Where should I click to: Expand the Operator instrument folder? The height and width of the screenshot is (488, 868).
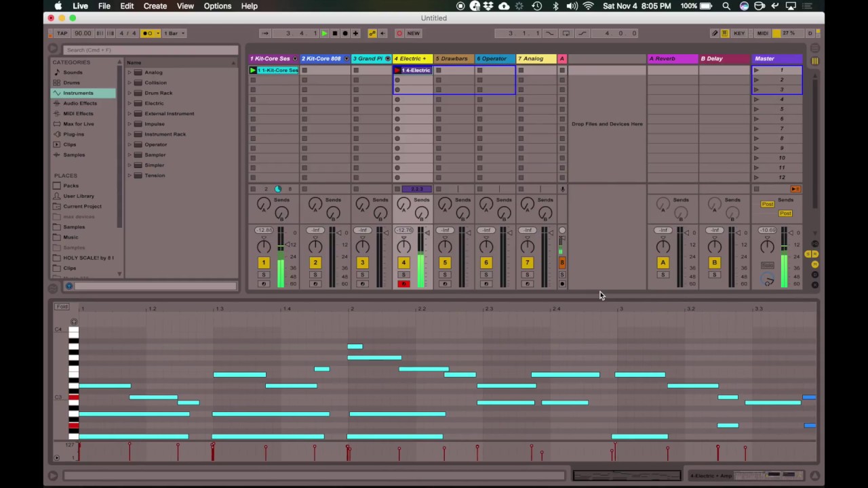coord(130,144)
